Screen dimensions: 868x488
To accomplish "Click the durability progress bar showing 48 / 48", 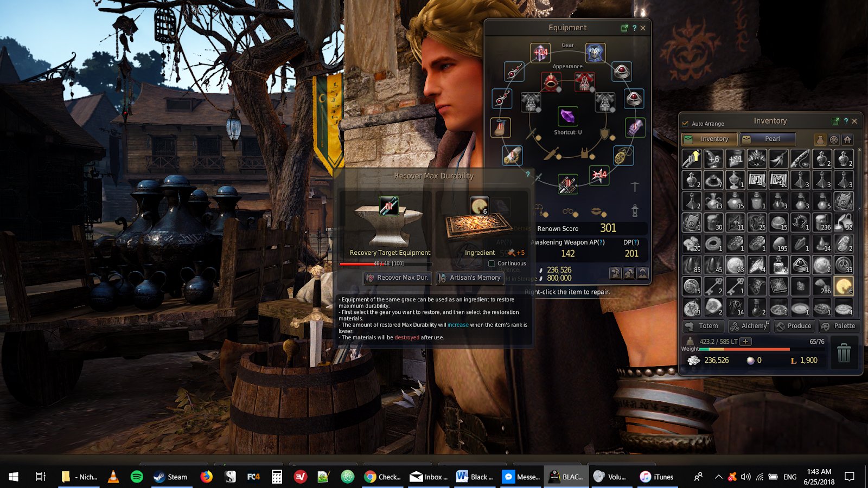I will (386, 264).
